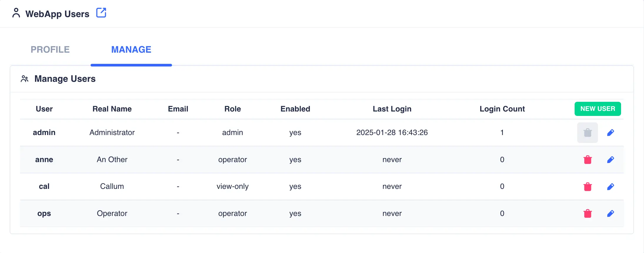
Task: Select the MANAGE tab
Action: click(131, 49)
